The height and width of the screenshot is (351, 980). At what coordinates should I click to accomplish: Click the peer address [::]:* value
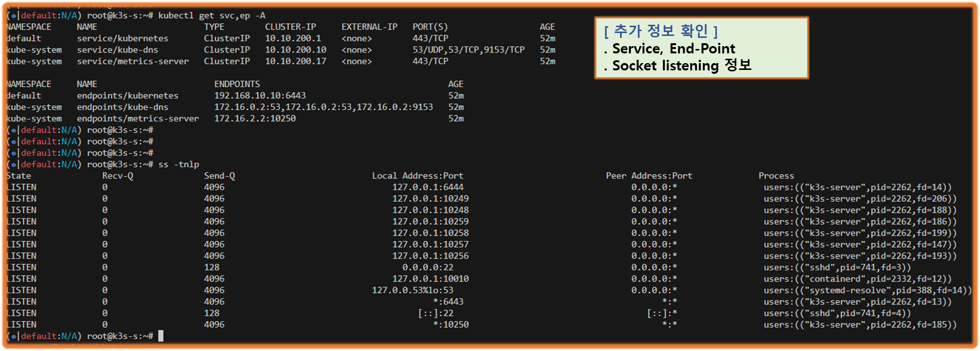[x=662, y=314]
